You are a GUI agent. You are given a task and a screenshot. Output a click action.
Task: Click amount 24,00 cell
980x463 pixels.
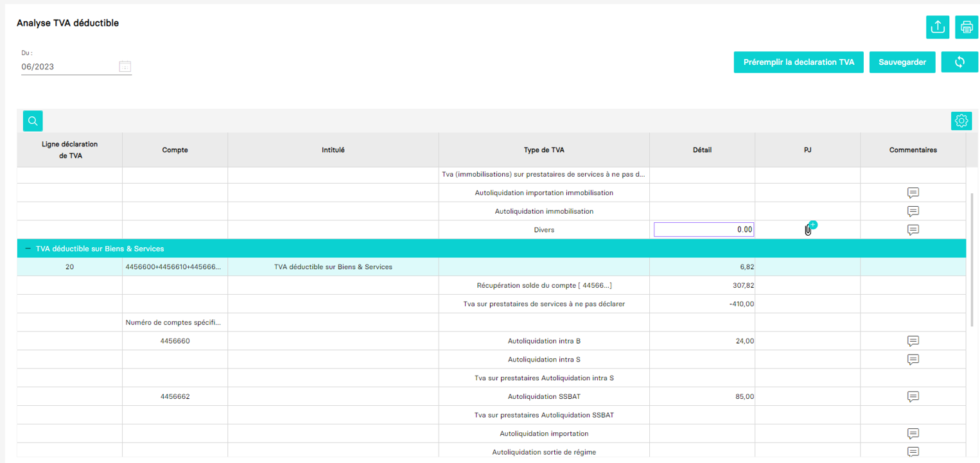[703, 341]
